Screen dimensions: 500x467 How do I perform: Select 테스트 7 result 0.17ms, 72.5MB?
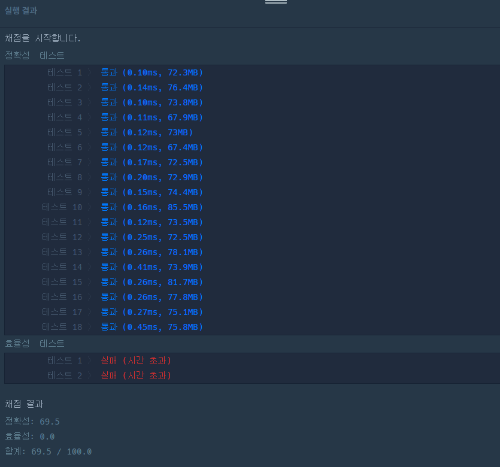[x=152, y=162]
